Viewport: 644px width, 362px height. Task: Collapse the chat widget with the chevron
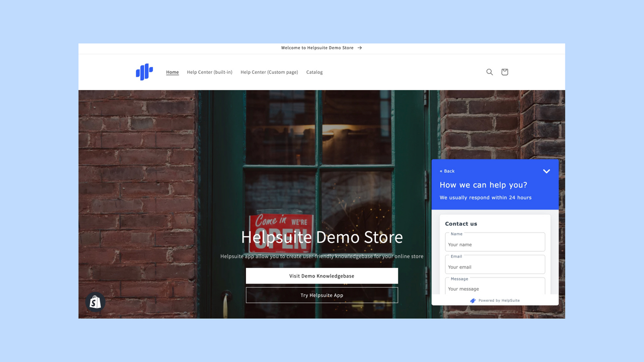(546, 171)
